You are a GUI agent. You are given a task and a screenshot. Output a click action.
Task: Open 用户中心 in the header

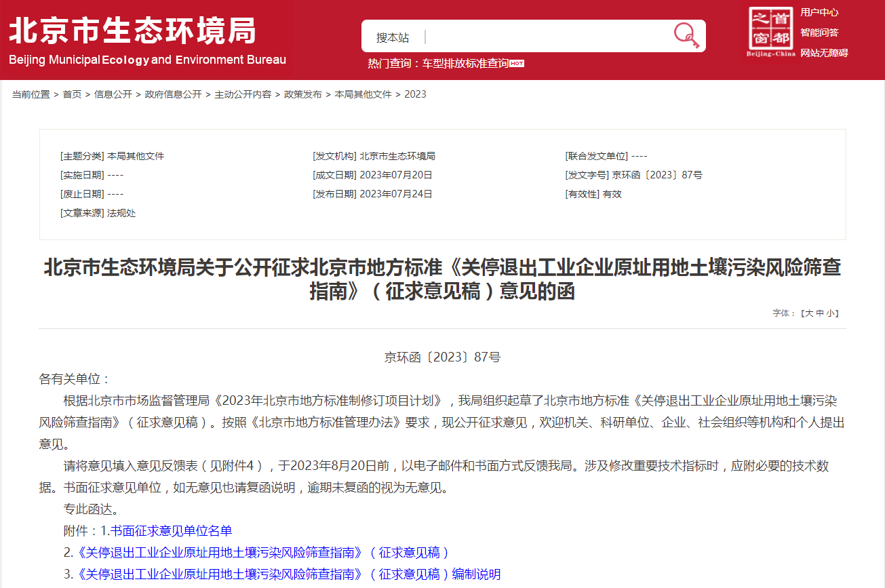[x=819, y=12]
